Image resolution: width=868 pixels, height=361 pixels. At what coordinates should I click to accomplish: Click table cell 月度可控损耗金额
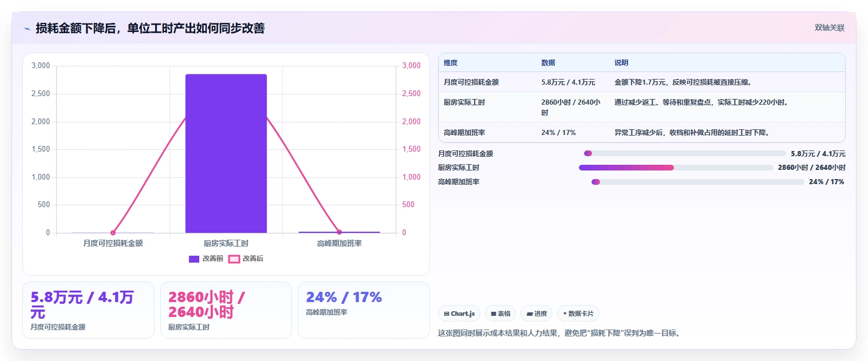[x=471, y=82]
